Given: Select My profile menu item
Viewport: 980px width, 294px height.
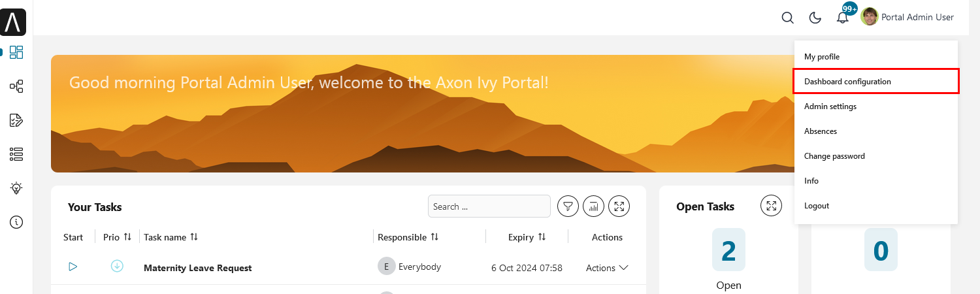Looking at the screenshot, I should click(x=876, y=57).
